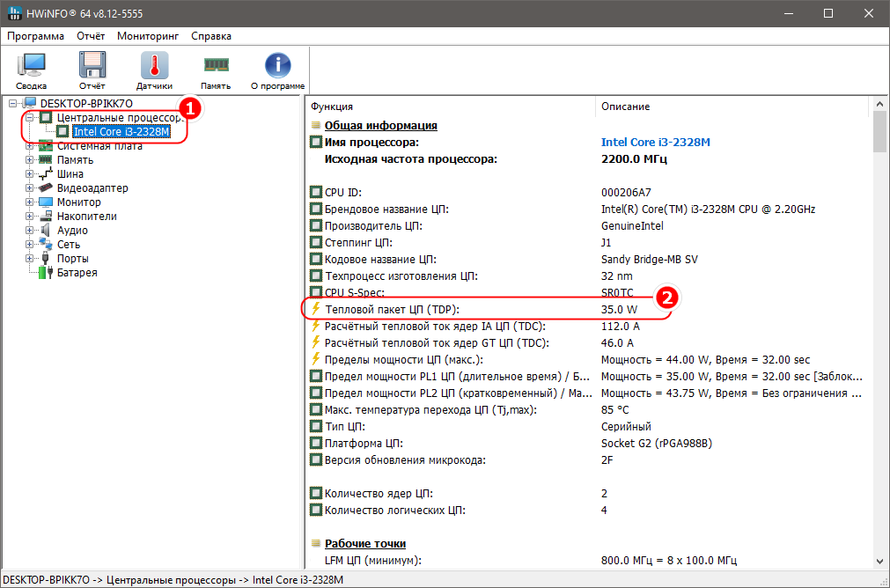This screenshot has height=588, width=890.
Task: Open the Отчёт menu in menu bar
Action: tap(91, 36)
